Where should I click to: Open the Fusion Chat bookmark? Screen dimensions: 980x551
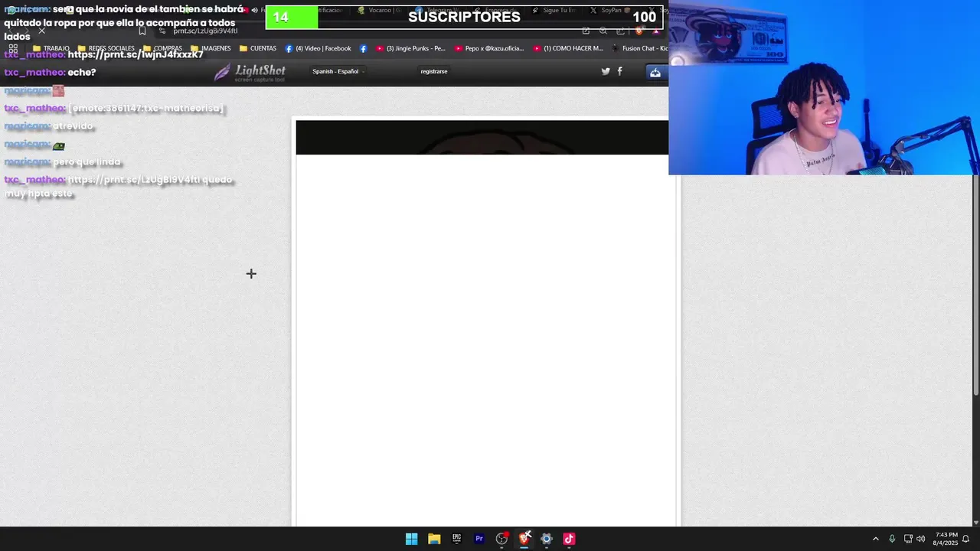(x=639, y=48)
